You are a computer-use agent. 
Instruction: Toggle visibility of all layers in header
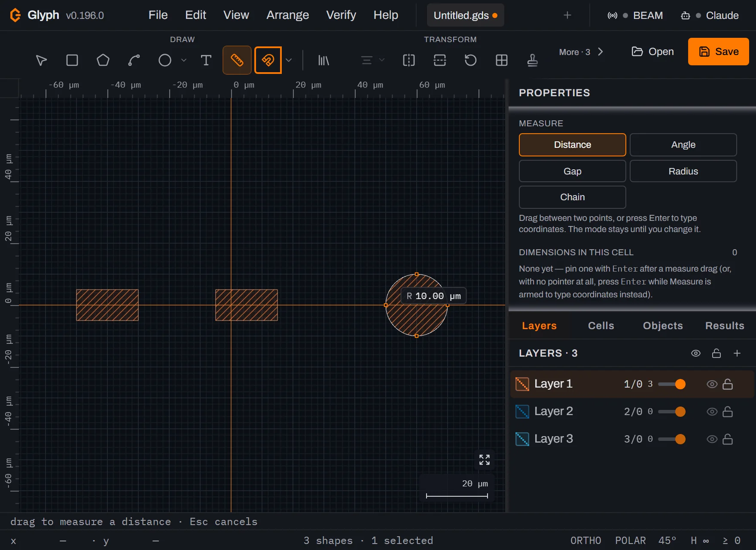pyautogui.click(x=696, y=353)
